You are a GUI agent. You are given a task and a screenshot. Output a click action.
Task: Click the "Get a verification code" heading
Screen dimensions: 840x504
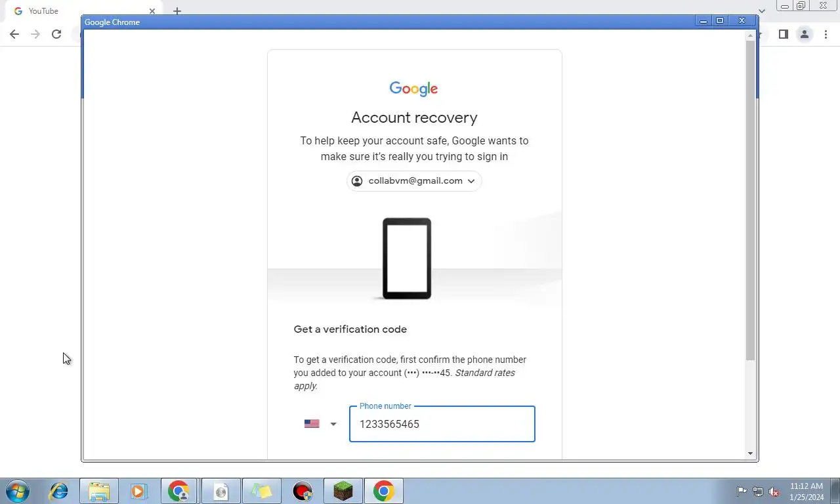pos(350,329)
